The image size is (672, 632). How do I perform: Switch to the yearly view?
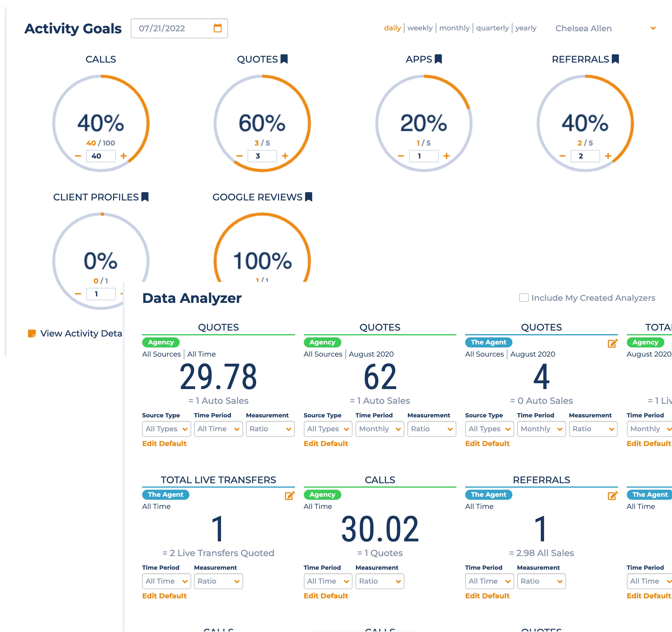(526, 28)
